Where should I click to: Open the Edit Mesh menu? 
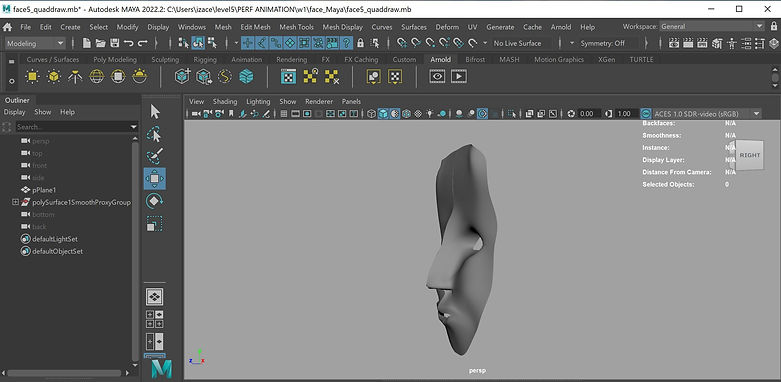[x=256, y=27]
